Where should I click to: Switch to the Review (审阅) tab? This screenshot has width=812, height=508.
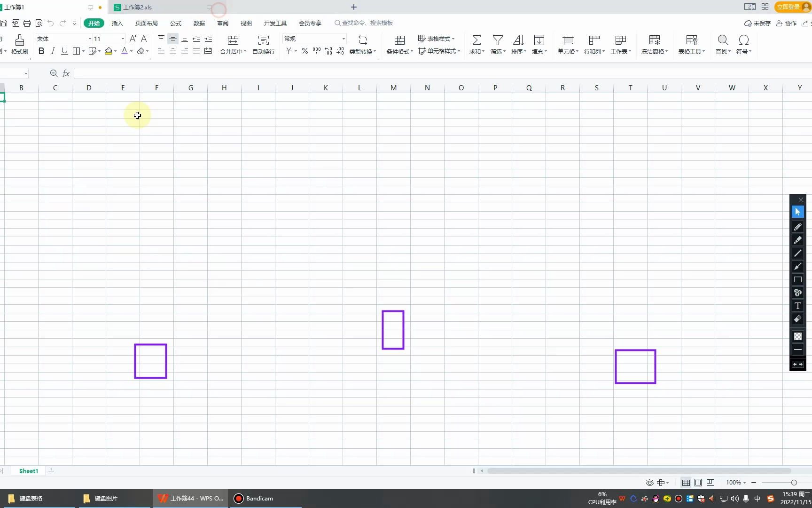[x=223, y=23]
